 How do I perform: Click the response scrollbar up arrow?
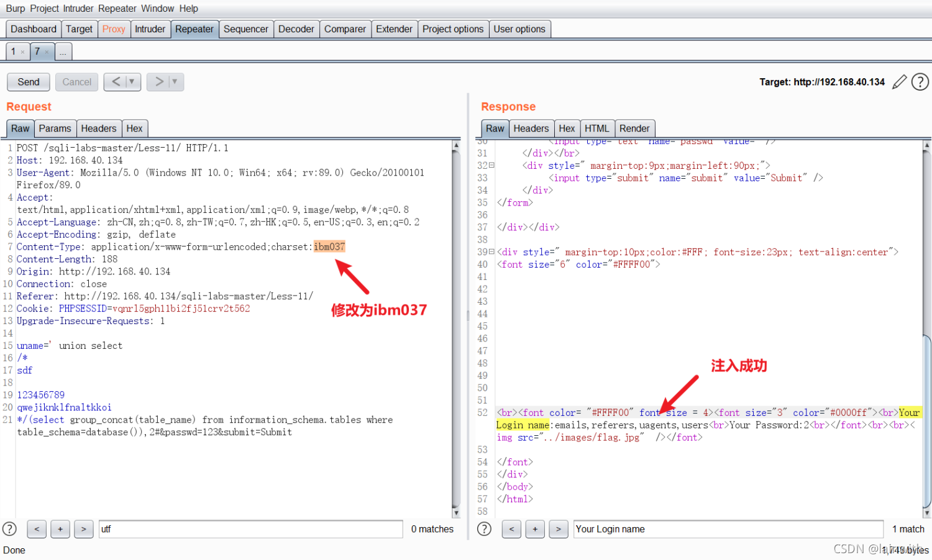(x=927, y=145)
